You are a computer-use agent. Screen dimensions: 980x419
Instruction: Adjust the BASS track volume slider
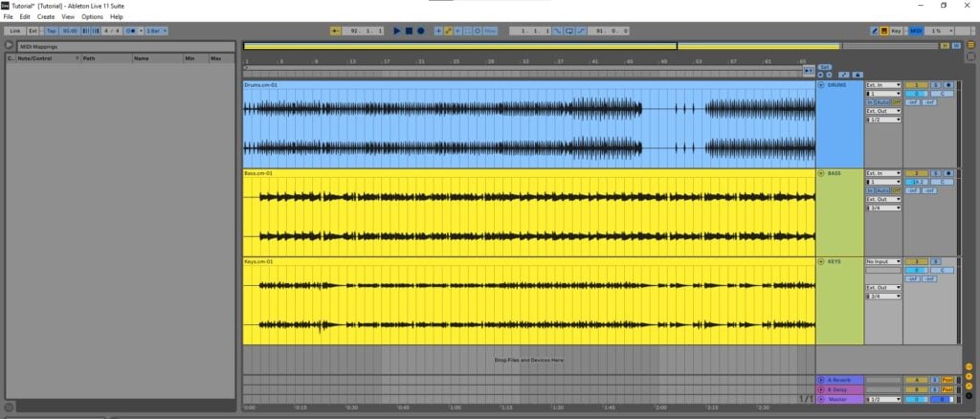coord(916,182)
